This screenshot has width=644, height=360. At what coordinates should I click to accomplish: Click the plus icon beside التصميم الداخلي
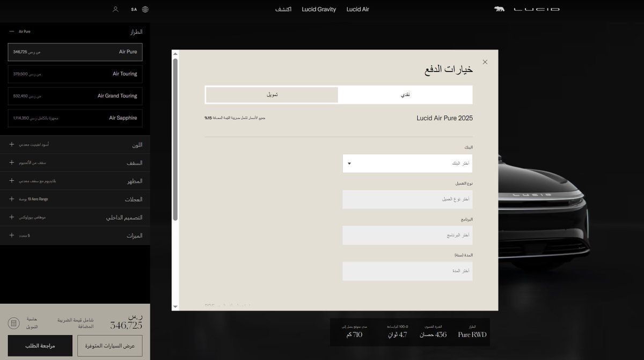point(12,217)
